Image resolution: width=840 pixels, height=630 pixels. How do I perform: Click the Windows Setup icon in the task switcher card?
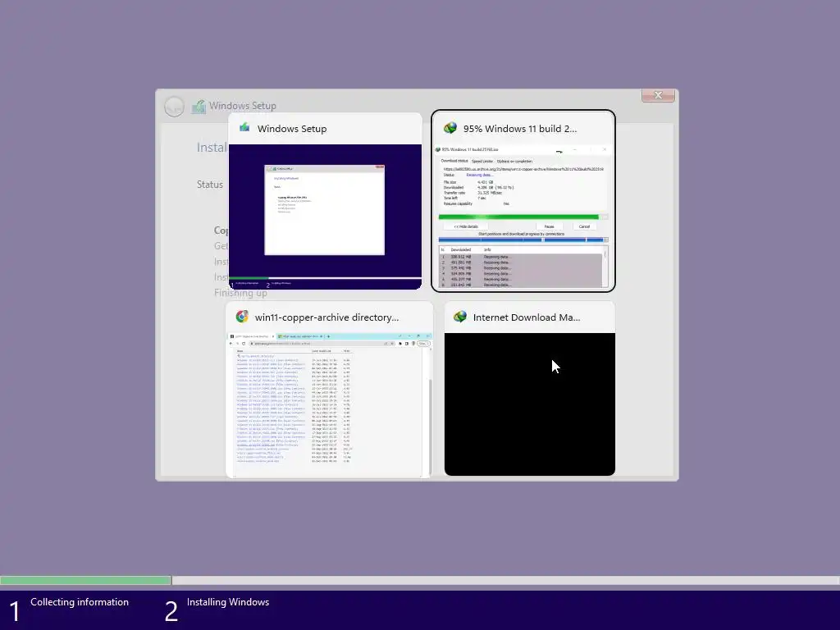coord(244,128)
